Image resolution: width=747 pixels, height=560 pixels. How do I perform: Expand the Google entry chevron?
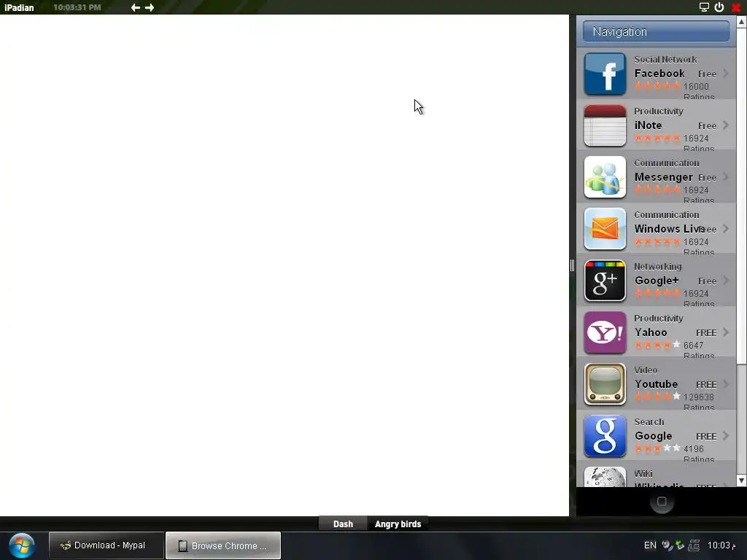pos(726,436)
